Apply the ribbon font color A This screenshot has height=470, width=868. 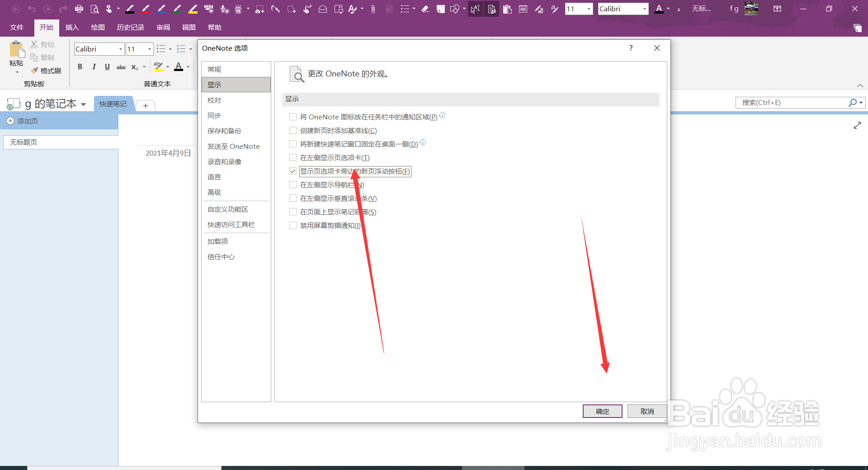(179, 67)
